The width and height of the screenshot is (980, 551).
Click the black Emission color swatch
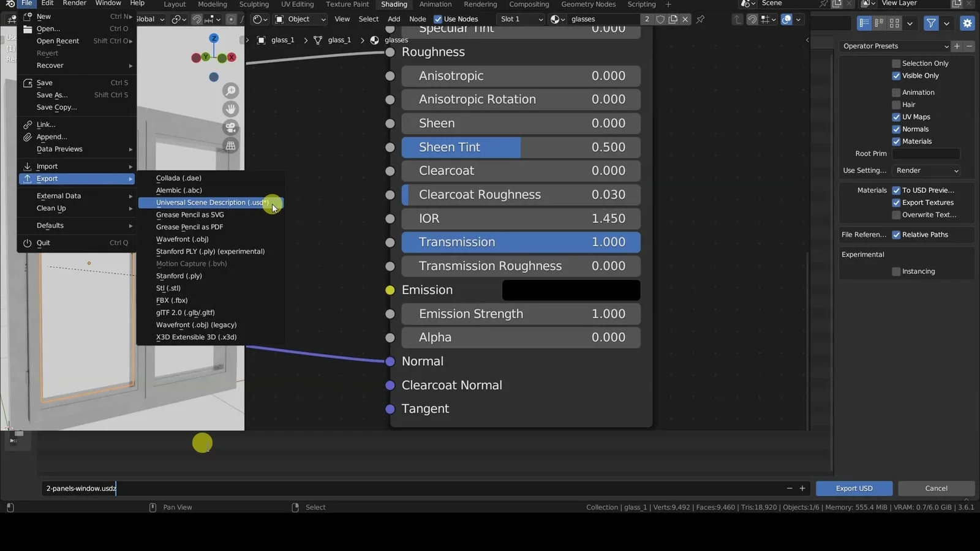(x=571, y=290)
